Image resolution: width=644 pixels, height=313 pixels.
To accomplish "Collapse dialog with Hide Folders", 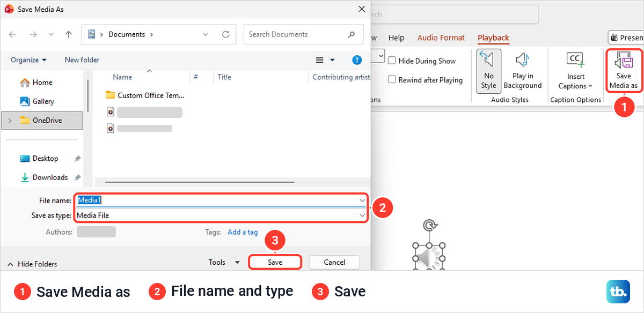I will (x=33, y=264).
